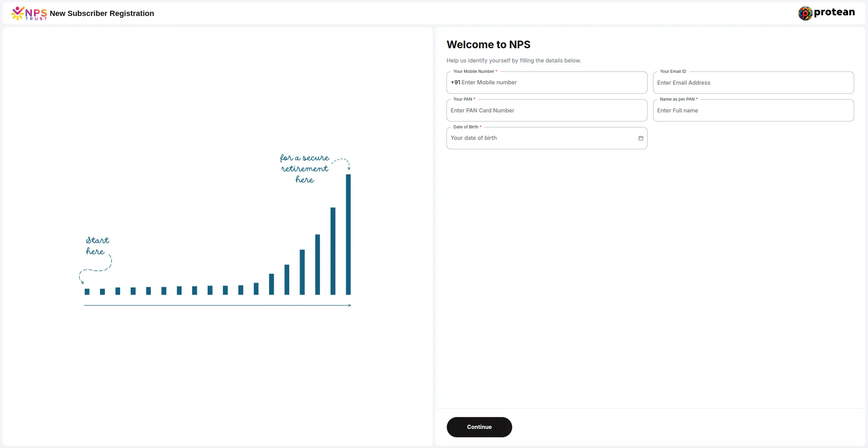
Task: Click the protean logo
Action: [826, 13]
